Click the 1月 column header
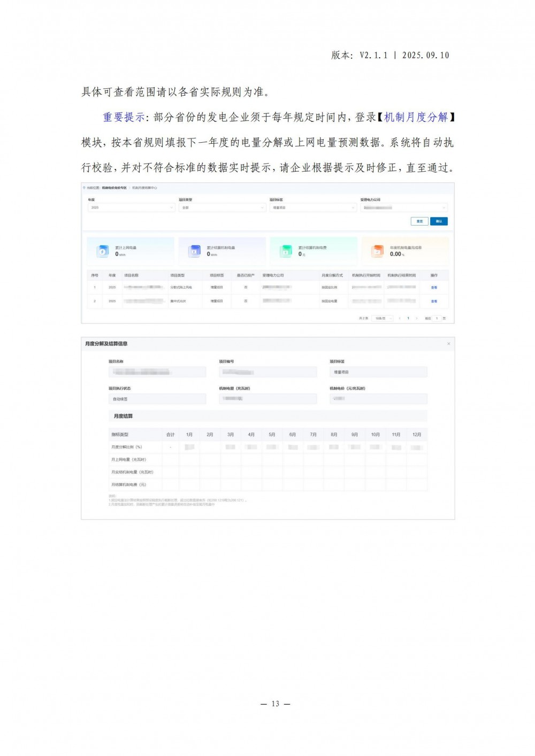 pos(189,435)
